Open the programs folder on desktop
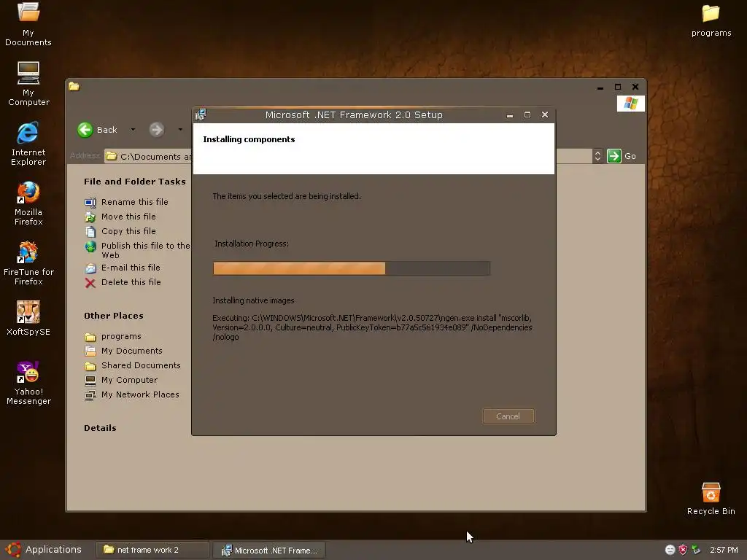 point(711,21)
